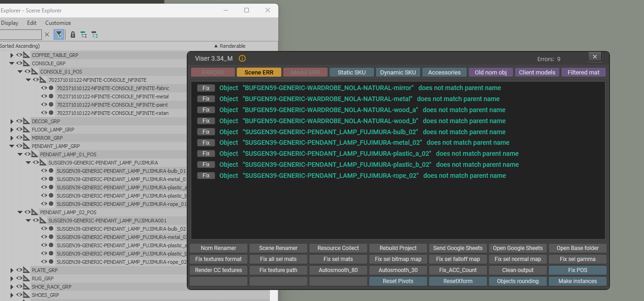
Task: Expand the DECOR_GRP node
Action: click(12, 121)
